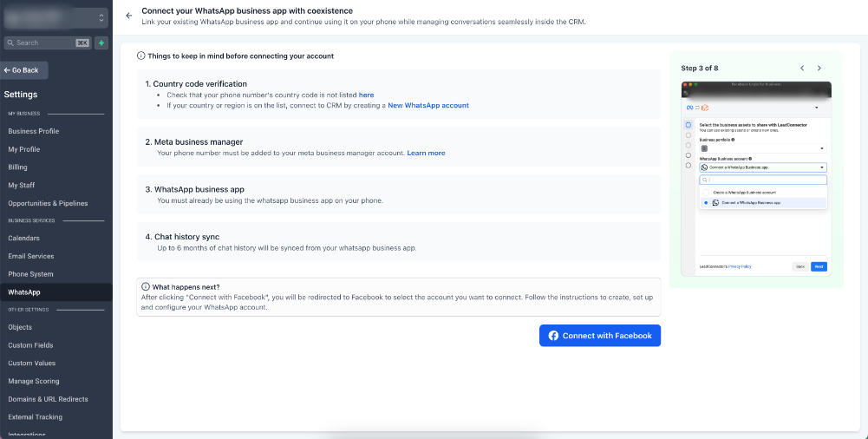Screen dimensions: 868x439
Task: Click the step 3 guide screenshot thumbnail
Action: [756, 179]
